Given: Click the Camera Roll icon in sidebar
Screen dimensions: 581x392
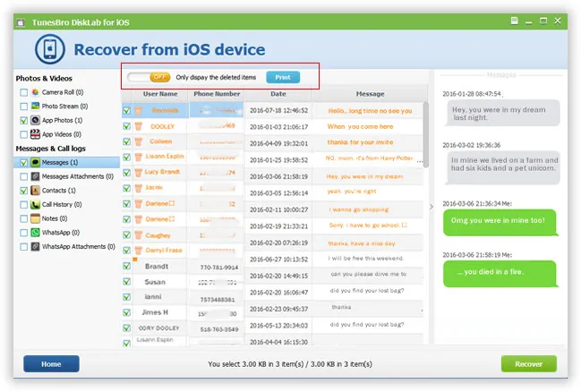Looking at the screenshot, I should tap(35, 92).
